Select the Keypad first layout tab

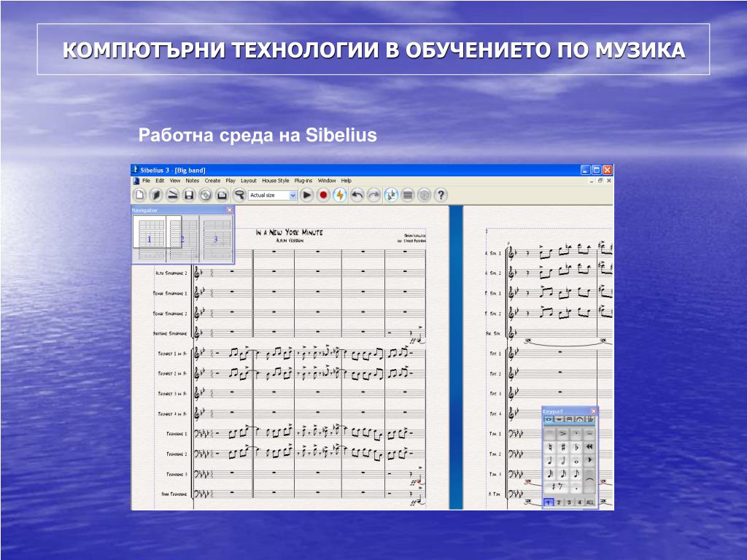(547, 419)
